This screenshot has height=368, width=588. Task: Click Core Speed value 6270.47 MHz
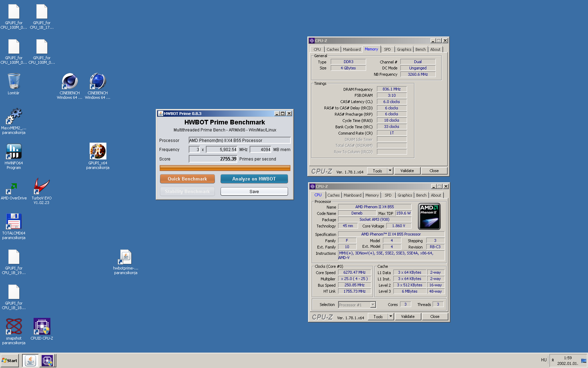[x=354, y=272]
